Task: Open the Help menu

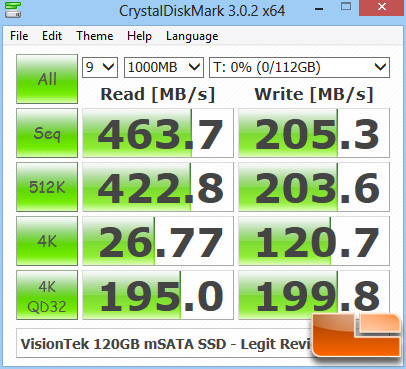Action: coord(139,36)
